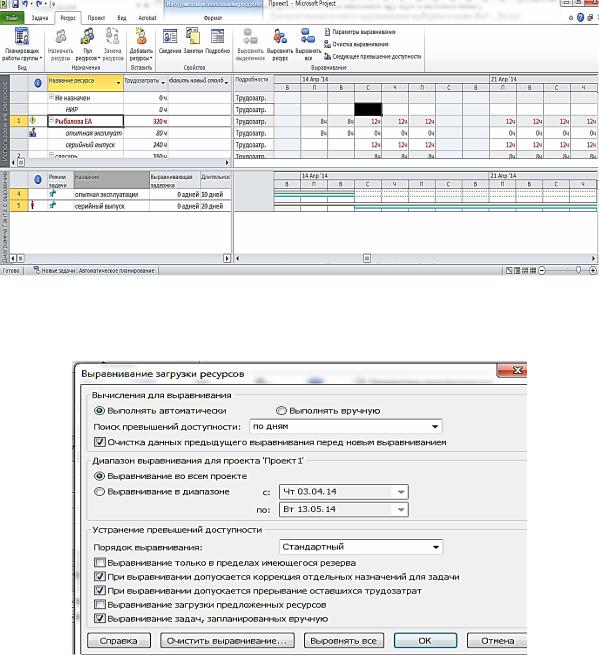Click the leveling indicator icon in the опытная эксплуат row
Screen dimensions: 599x655
coord(33,132)
